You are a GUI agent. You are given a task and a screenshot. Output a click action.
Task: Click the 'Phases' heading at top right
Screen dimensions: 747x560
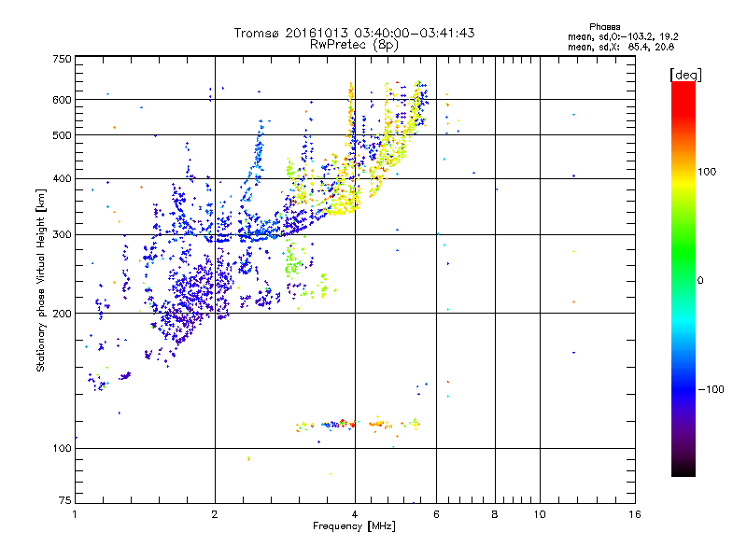604,27
